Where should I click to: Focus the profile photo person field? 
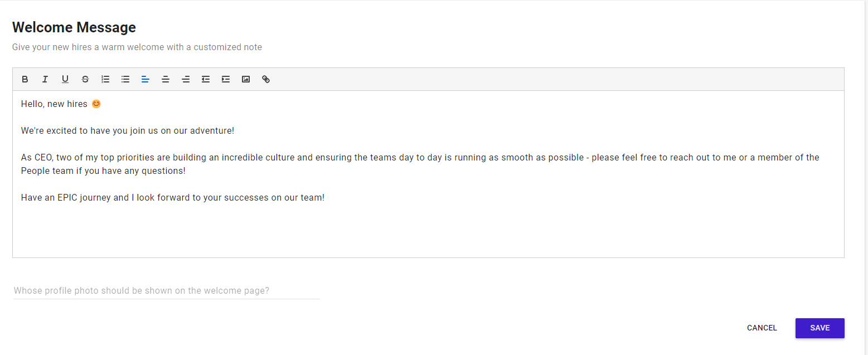pyautogui.click(x=166, y=291)
